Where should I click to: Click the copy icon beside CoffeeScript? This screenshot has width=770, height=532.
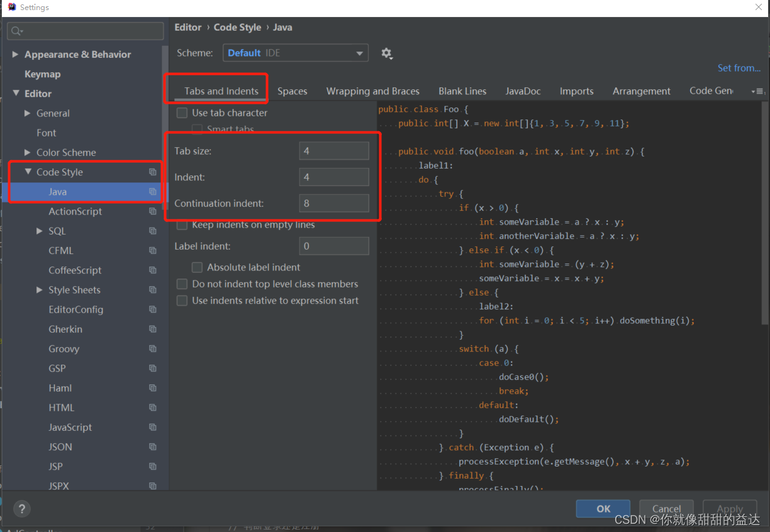[x=152, y=270]
